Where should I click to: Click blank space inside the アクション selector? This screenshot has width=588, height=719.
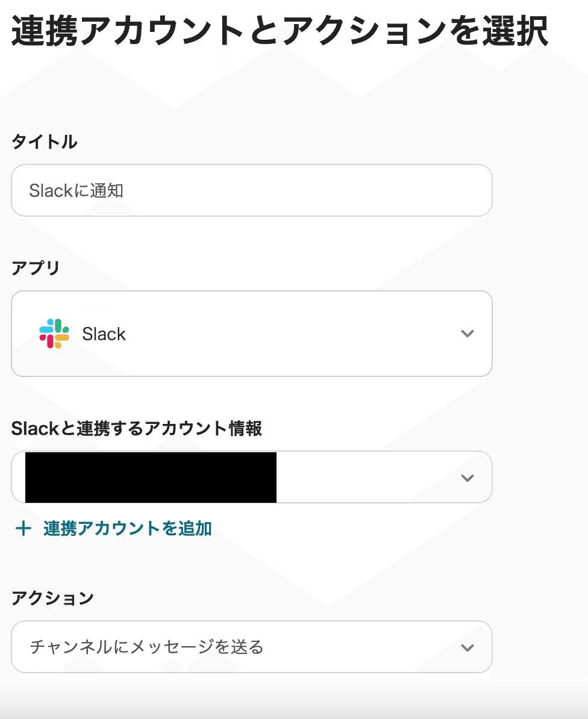click(361, 648)
